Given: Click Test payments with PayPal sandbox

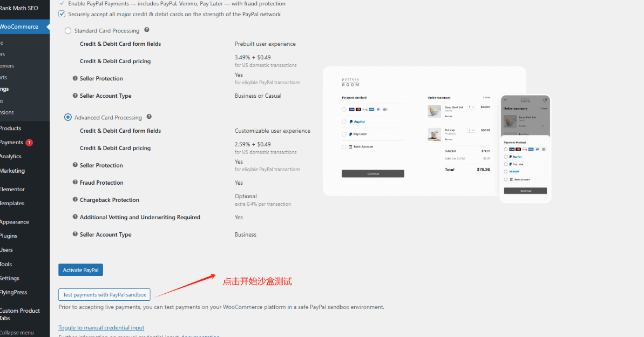Looking at the screenshot, I should [104, 294].
